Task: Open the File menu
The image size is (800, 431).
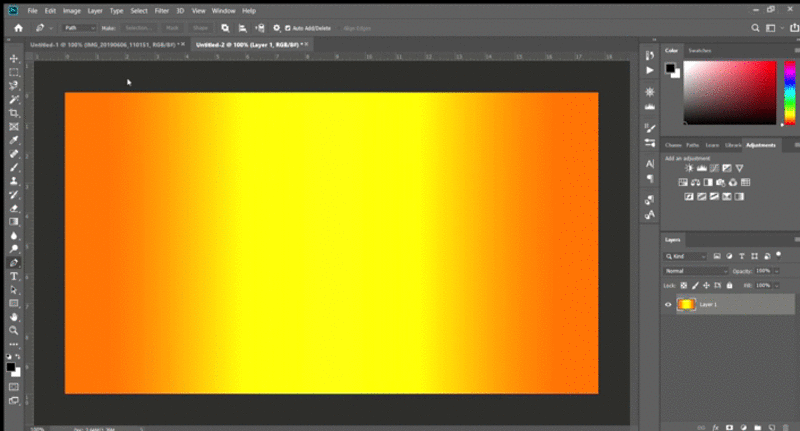Action: (32, 11)
